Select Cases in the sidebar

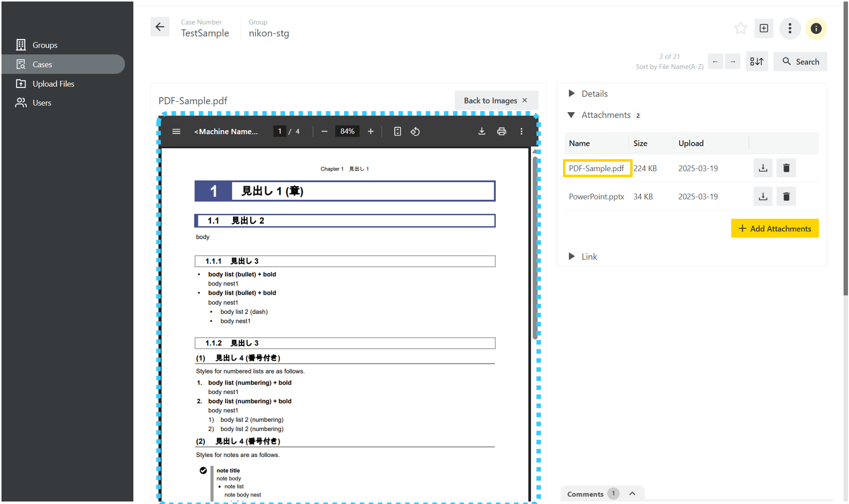[x=63, y=64]
